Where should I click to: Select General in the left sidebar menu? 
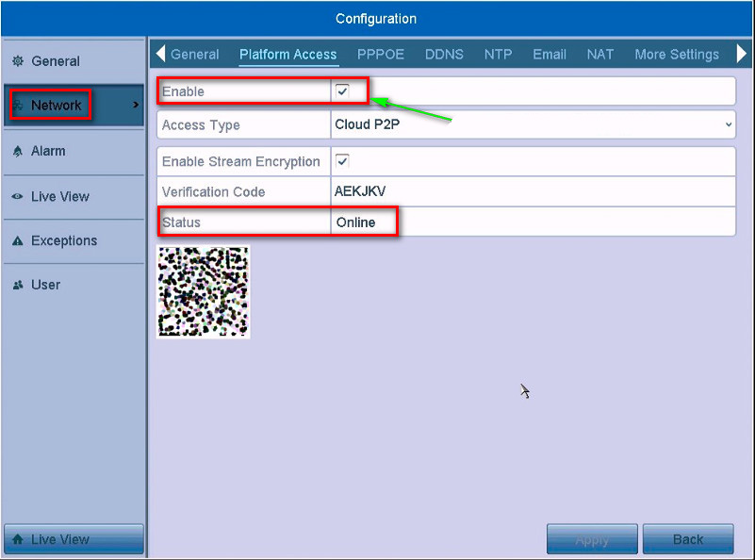coord(74,61)
